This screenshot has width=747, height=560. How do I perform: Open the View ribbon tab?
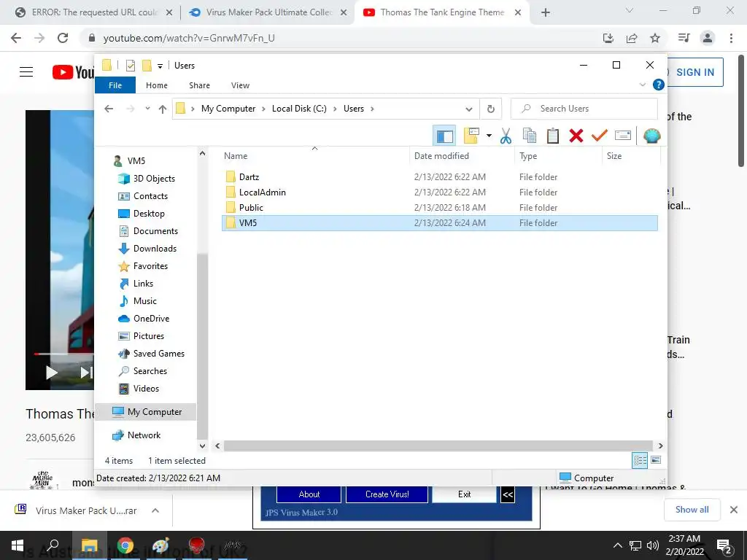click(240, 85)
